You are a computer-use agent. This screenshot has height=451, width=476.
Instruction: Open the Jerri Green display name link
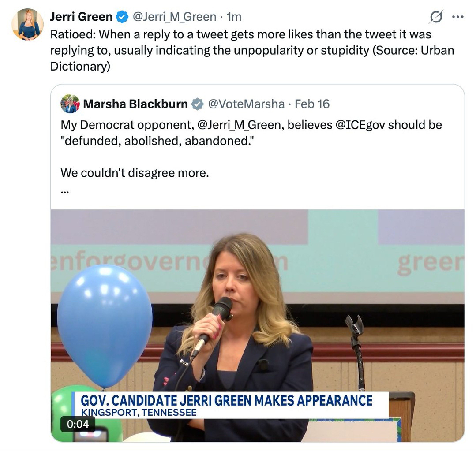pos(81,17)
